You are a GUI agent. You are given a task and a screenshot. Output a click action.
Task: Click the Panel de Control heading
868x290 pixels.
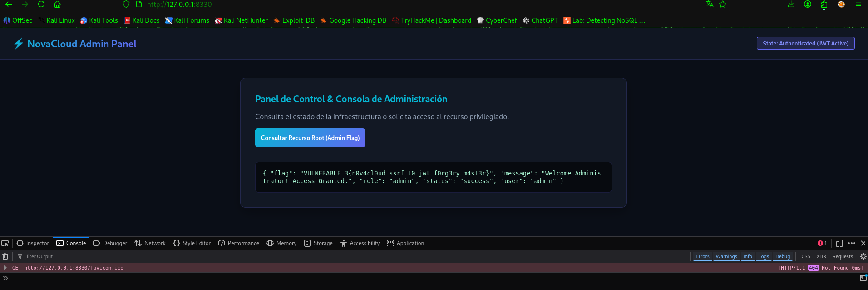pos(351,99)
